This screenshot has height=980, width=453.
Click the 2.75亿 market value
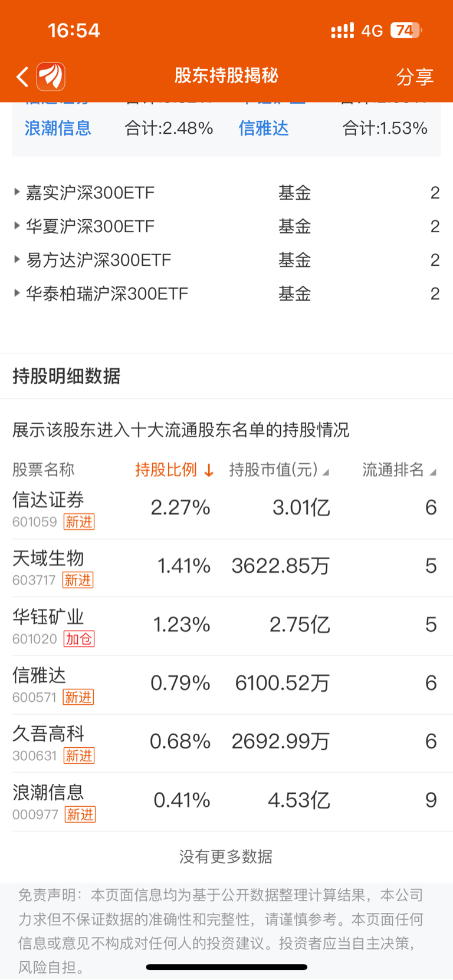click(x=300, y=624)
